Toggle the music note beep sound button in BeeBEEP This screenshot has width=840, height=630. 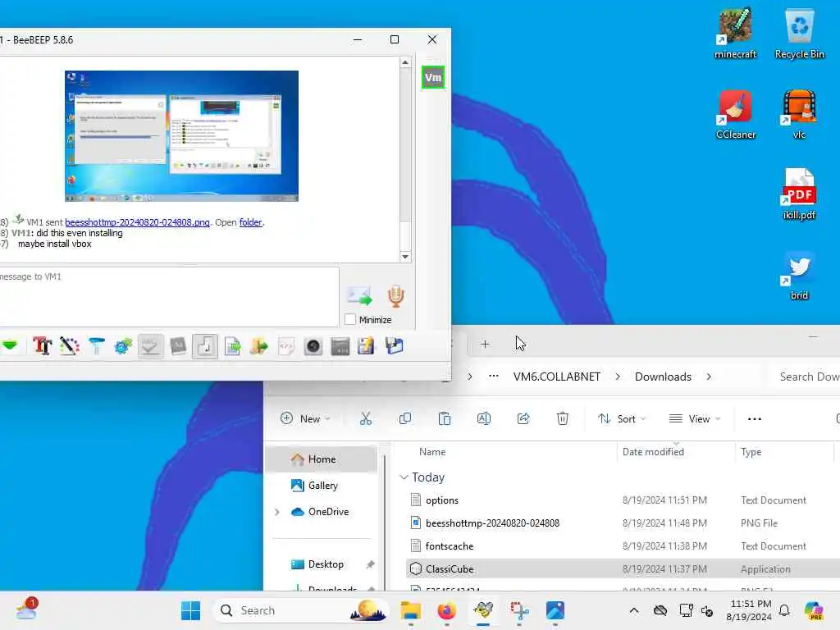pyautogui.click(x=204, y=346)
